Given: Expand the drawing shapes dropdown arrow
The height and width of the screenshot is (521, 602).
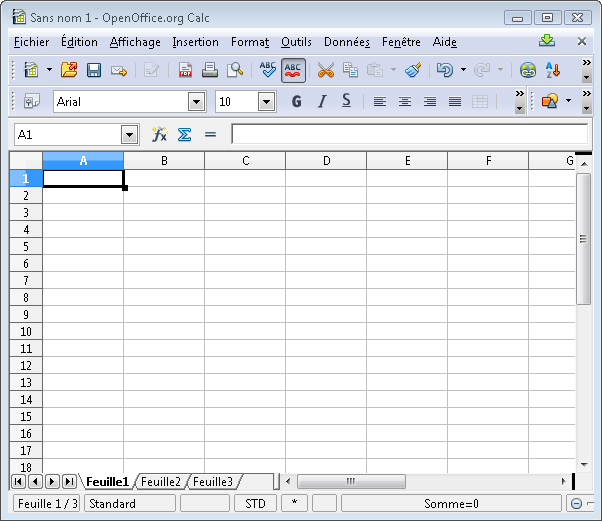Looking at the screenshot, I should pos(568,101).
